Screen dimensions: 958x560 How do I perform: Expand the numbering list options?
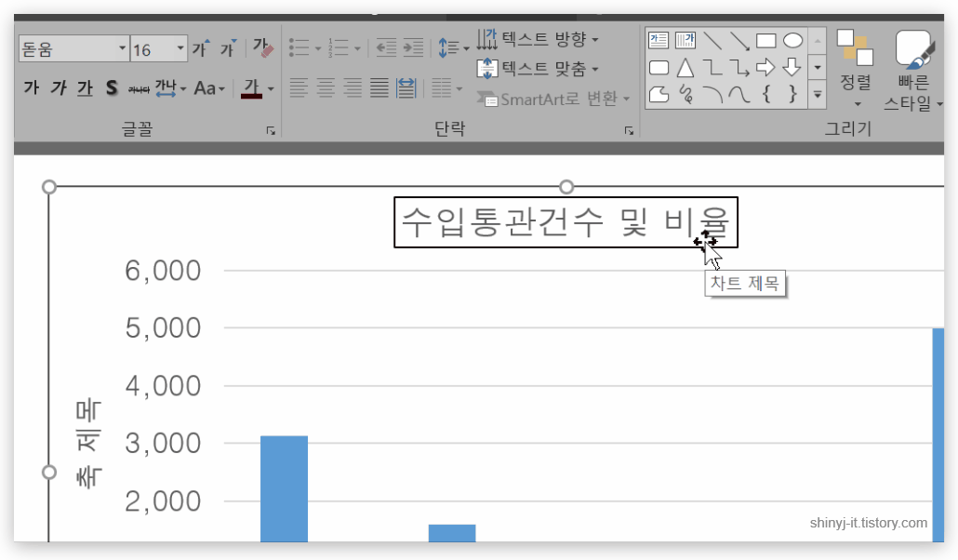coord(357,48)
